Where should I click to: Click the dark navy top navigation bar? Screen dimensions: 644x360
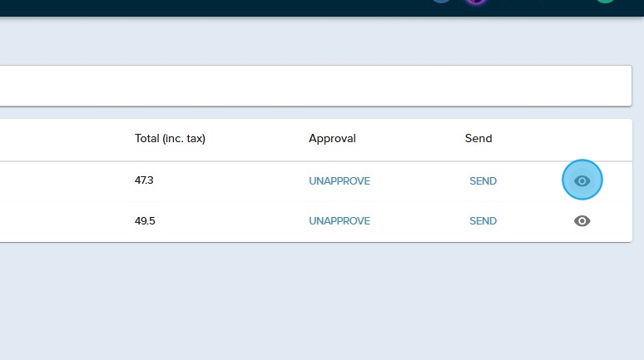(x=250, y=7)
